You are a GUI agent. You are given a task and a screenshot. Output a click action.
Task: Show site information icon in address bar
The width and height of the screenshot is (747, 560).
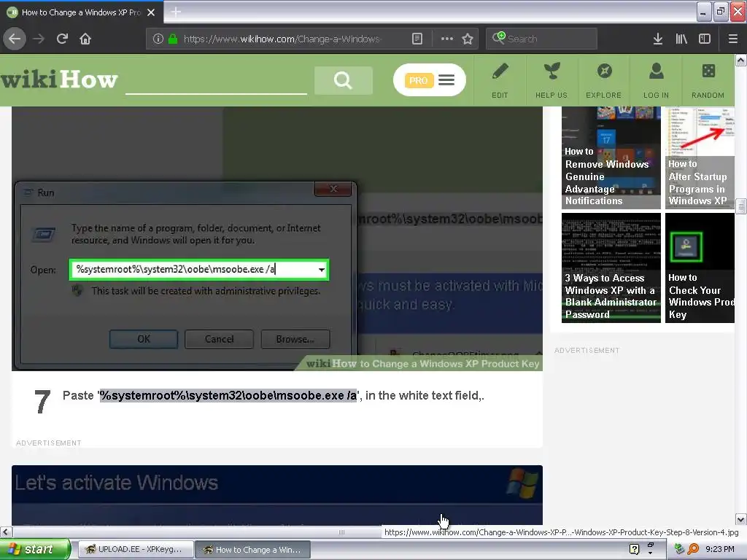point(158,39)
